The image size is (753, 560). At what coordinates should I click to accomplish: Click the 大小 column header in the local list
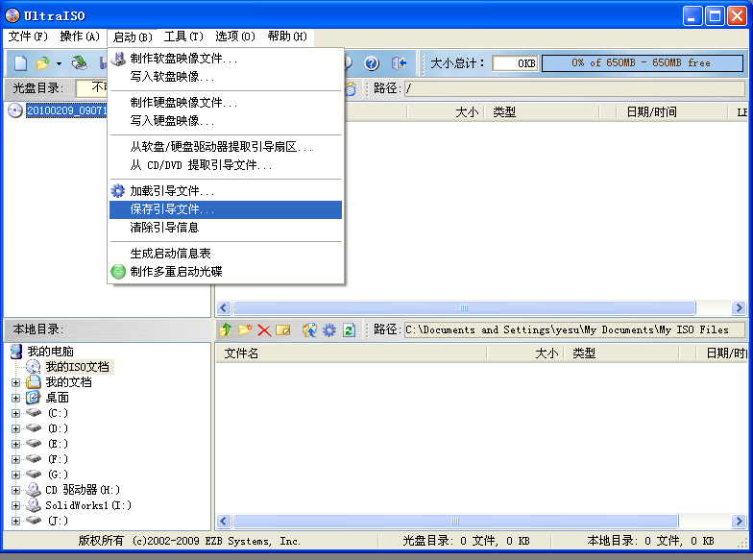[526, 353]
